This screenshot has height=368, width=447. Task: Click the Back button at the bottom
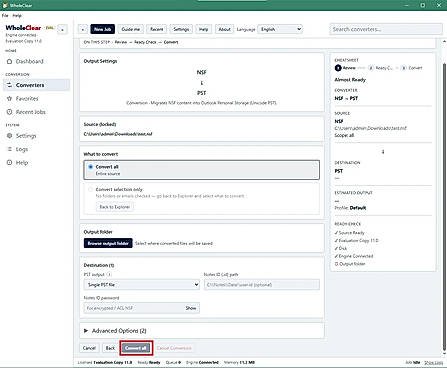point(110,348)
